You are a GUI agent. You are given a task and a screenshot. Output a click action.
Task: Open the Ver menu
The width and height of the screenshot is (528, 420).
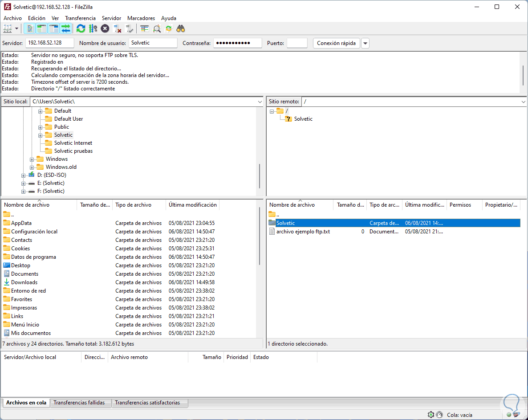click(x=55, y=18)
